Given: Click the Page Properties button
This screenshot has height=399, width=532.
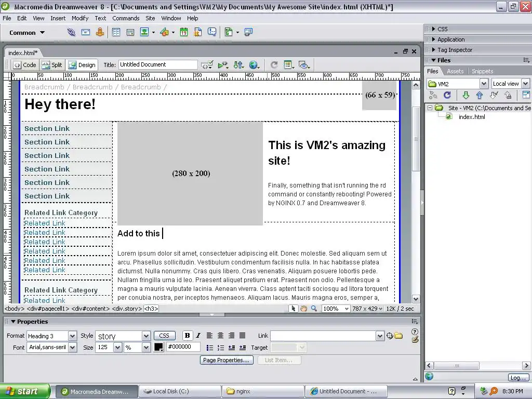Looking at the screenshot, I should [227, 360].
